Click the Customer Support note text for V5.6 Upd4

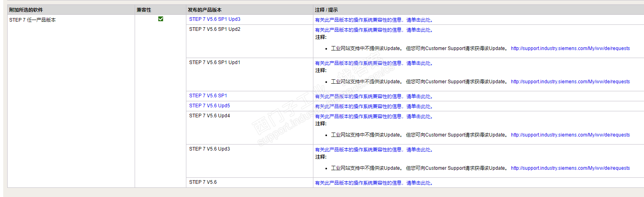click(x=420, y=135)
